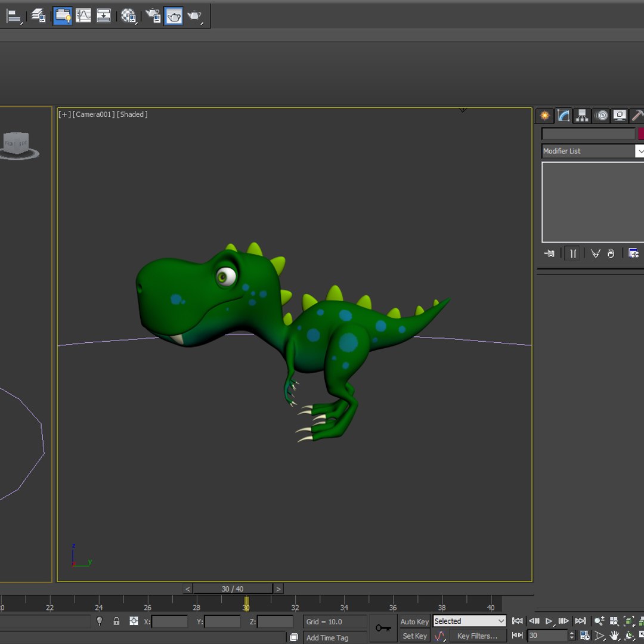Click the X coordinate field
Viewport: 644px width, 644px height.
click(169, 621)
